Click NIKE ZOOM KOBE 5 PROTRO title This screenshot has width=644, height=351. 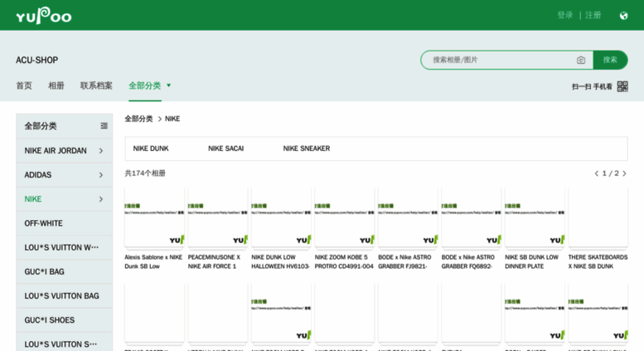(x=344, y=262)
